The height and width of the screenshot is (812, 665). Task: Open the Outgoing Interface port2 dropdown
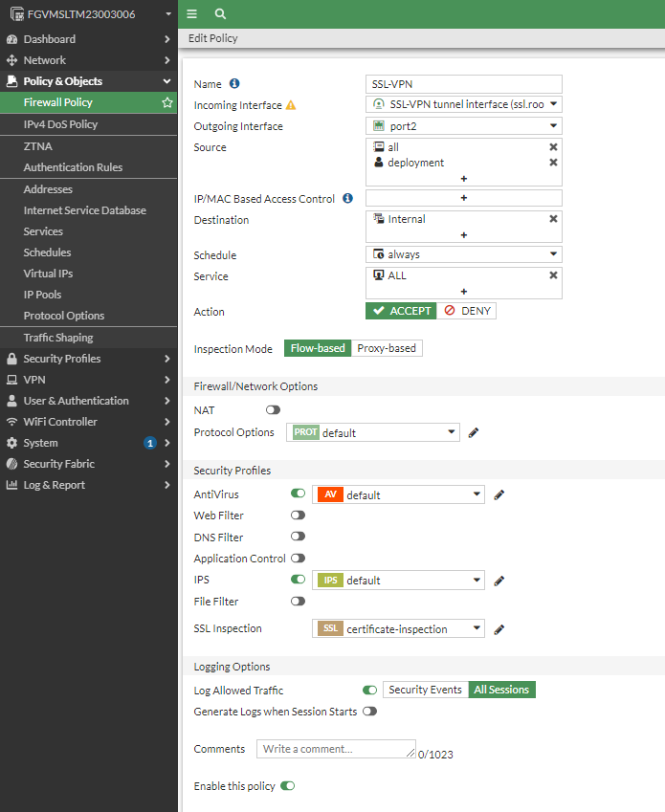pyautogui.click(x=464, y=126)
